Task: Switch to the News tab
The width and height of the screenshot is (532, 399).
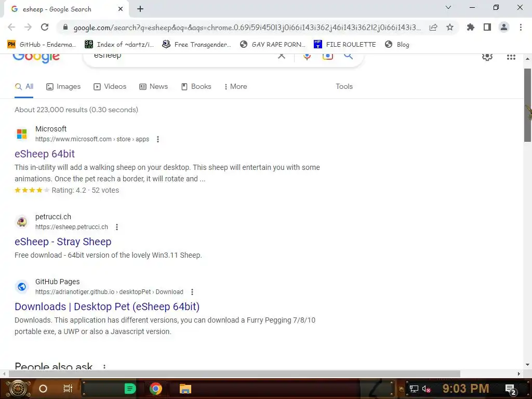Action: click(x=153, y=87)
